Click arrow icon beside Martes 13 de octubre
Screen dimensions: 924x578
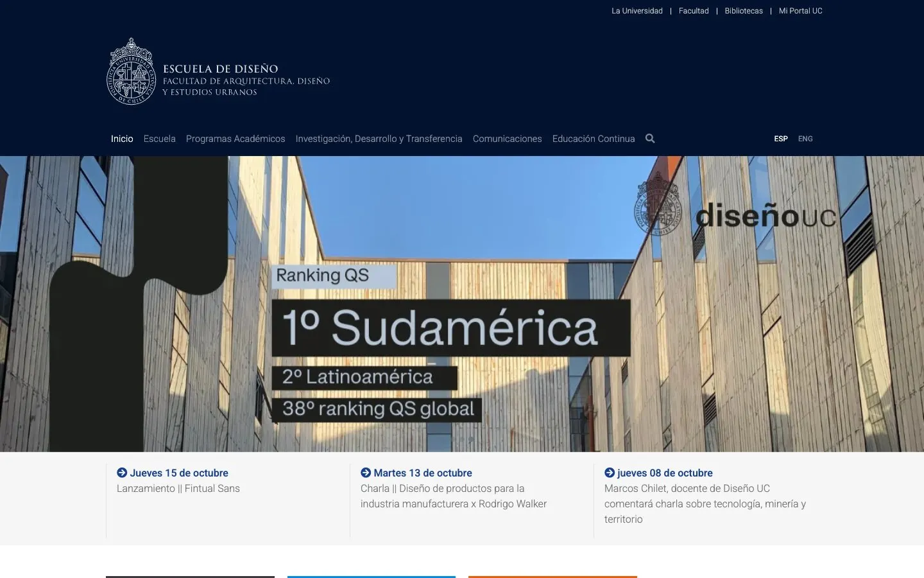[x=366, y=473]
